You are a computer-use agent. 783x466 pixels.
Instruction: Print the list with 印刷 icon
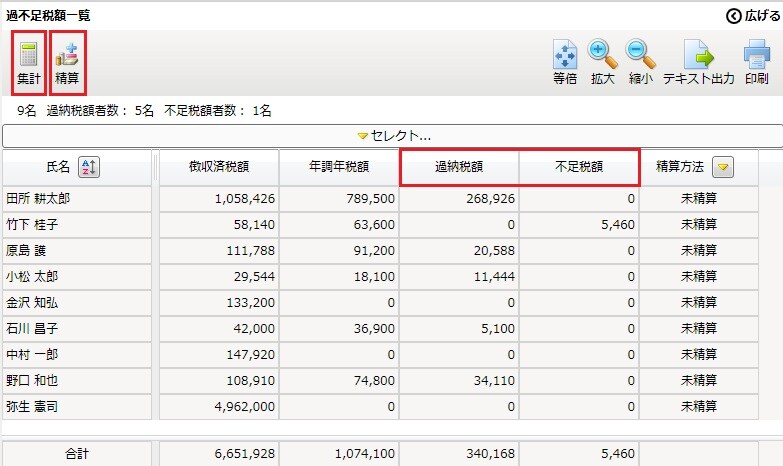pyautogui.click(x=756, y=61)
